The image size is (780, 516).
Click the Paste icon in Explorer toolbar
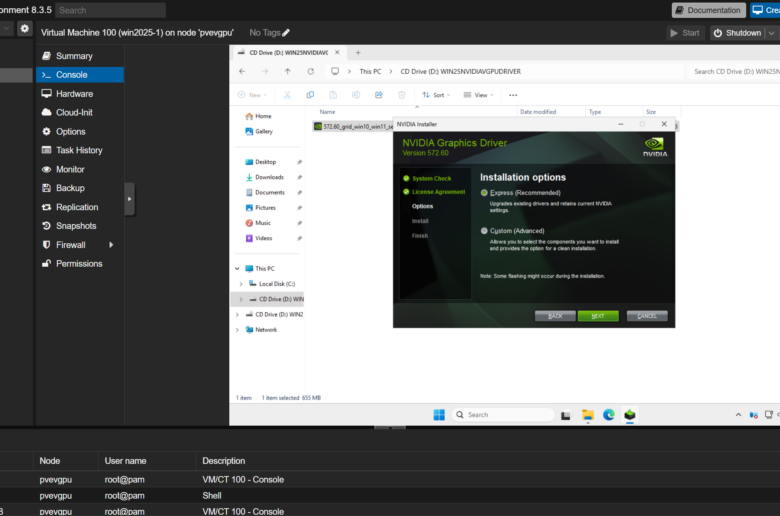click(333, 95)
